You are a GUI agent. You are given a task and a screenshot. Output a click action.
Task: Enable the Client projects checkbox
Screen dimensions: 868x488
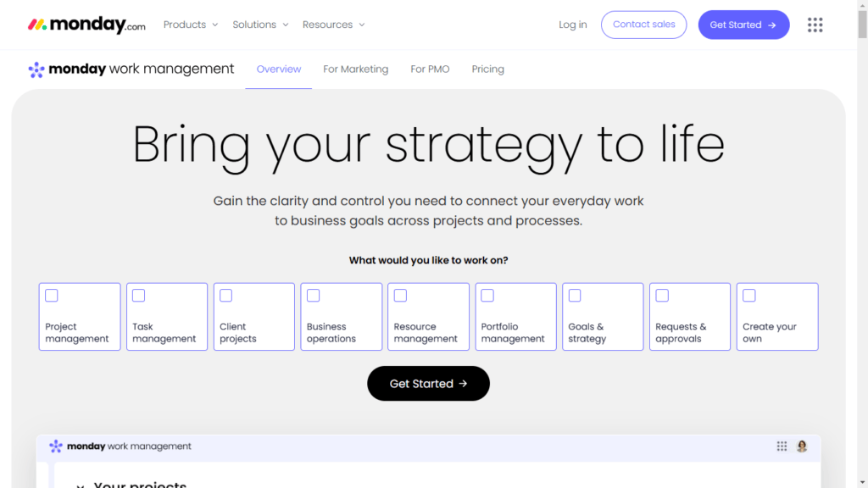[225, 295]
